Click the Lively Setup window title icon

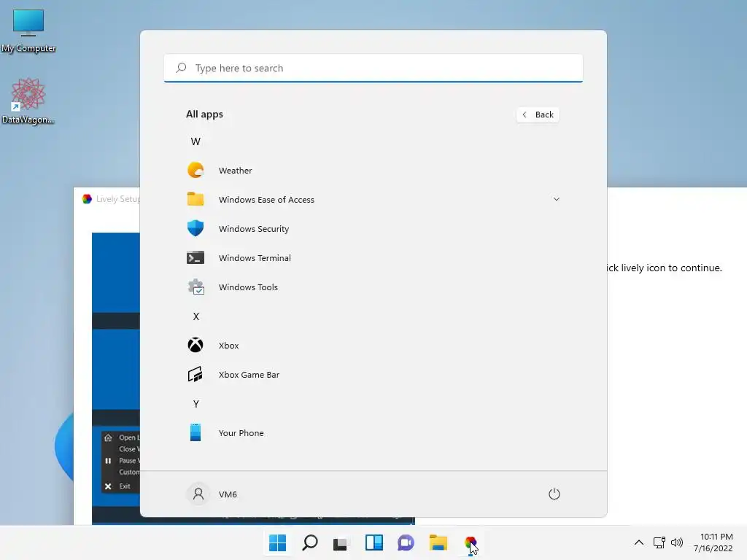coord(87,199)
